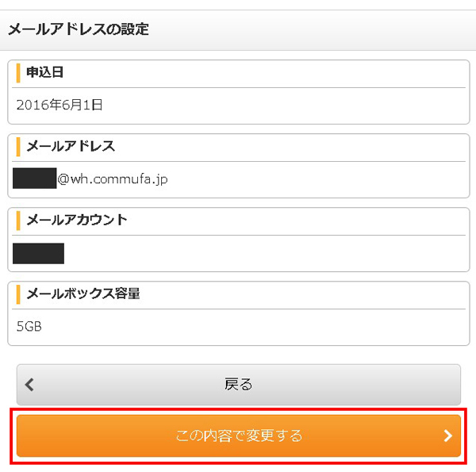Click the right chevron icon on orange button
The image size is (476, 472).
(447, 436)
